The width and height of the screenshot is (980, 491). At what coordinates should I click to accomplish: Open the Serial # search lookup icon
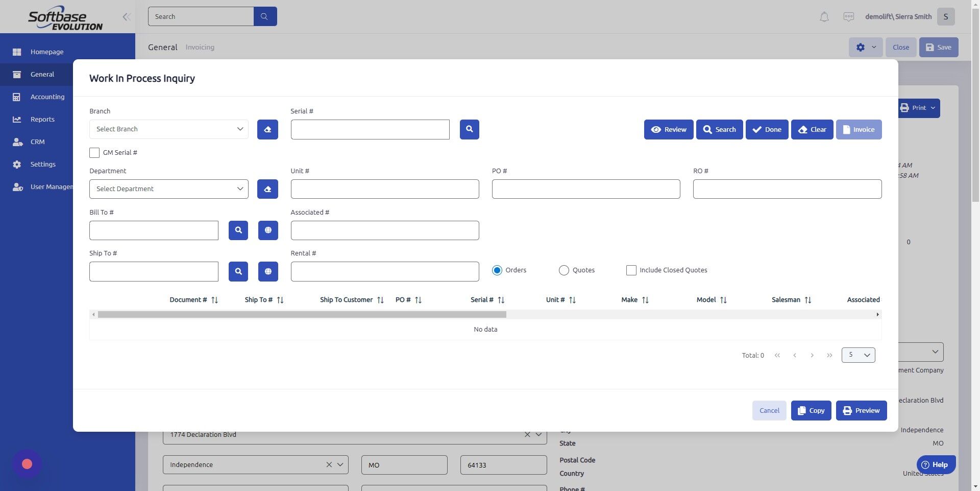(x=469, y=129)
